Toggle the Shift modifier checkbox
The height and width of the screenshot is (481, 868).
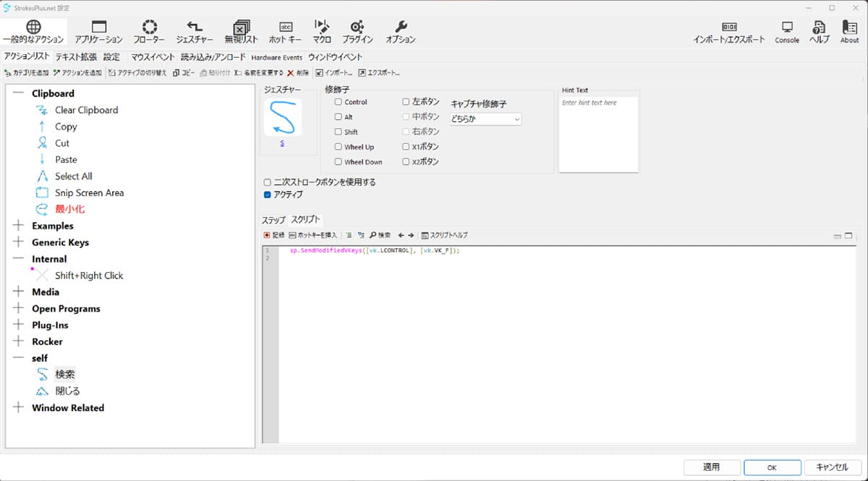coord(339,132)
